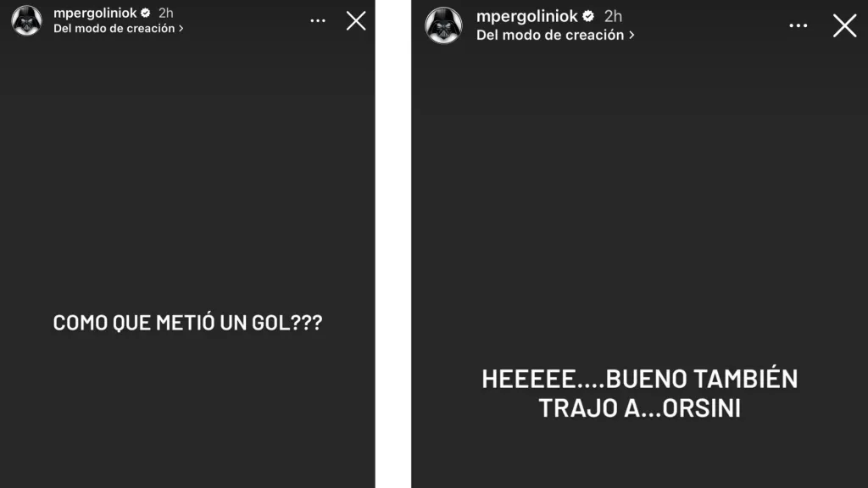
Task: Open the left story's Darth Vader avatar
Action: [26, 20]
